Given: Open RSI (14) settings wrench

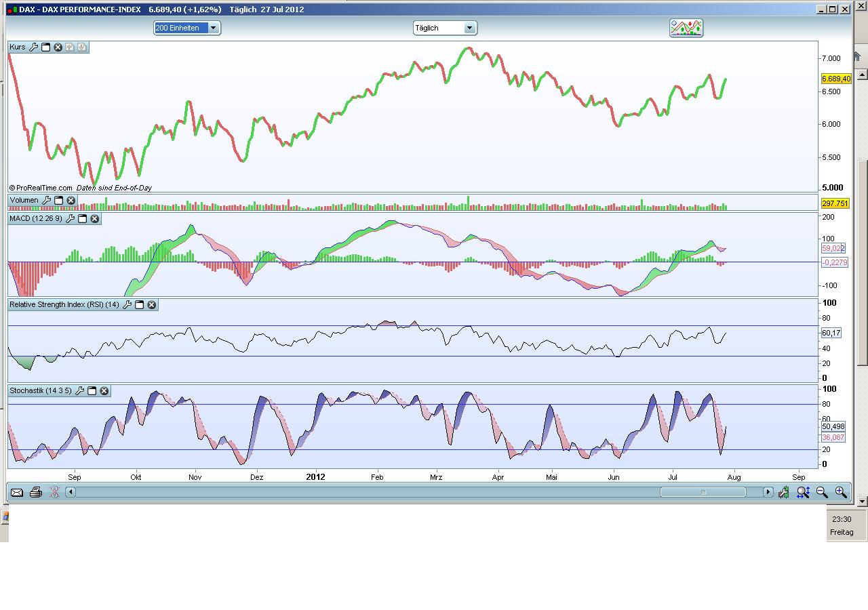Looking at the screenshot, I should pyautogui.click(x=127, y=305).
